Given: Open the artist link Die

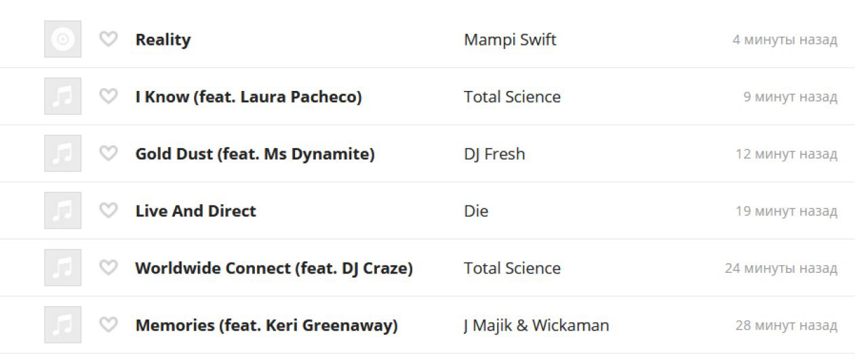Looking at the screenshot, I should tap(476, 211).
